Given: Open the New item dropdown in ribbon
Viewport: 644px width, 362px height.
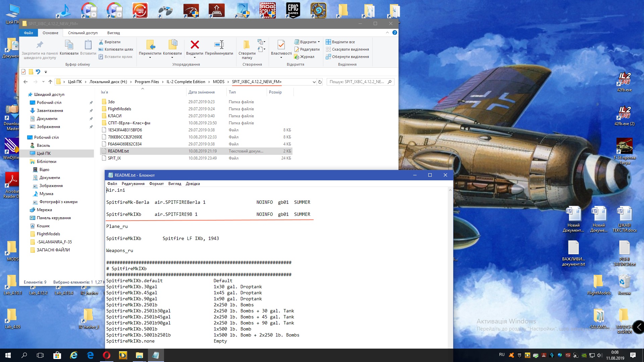Looking at the screenshot, I should [262, 42].
